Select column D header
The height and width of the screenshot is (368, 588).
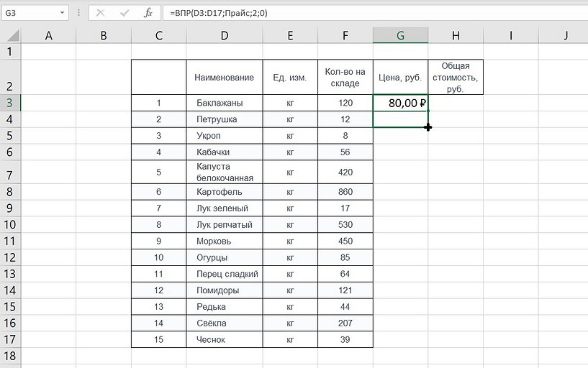[225, 35]
